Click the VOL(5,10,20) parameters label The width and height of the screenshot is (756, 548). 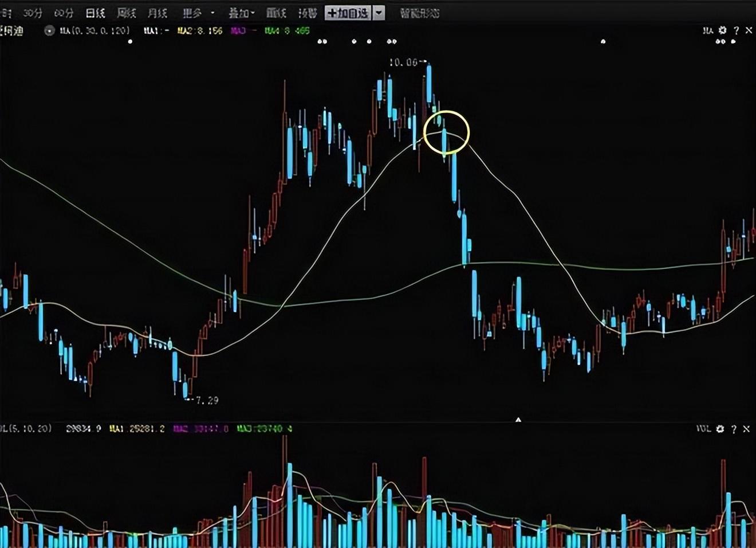26,428
